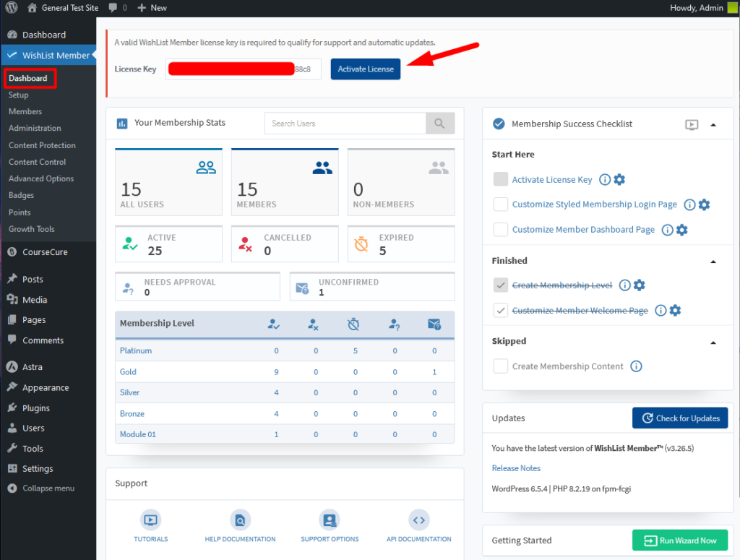
Task: Select the Tutorials icon in Support panel
Action: [150, 520]
